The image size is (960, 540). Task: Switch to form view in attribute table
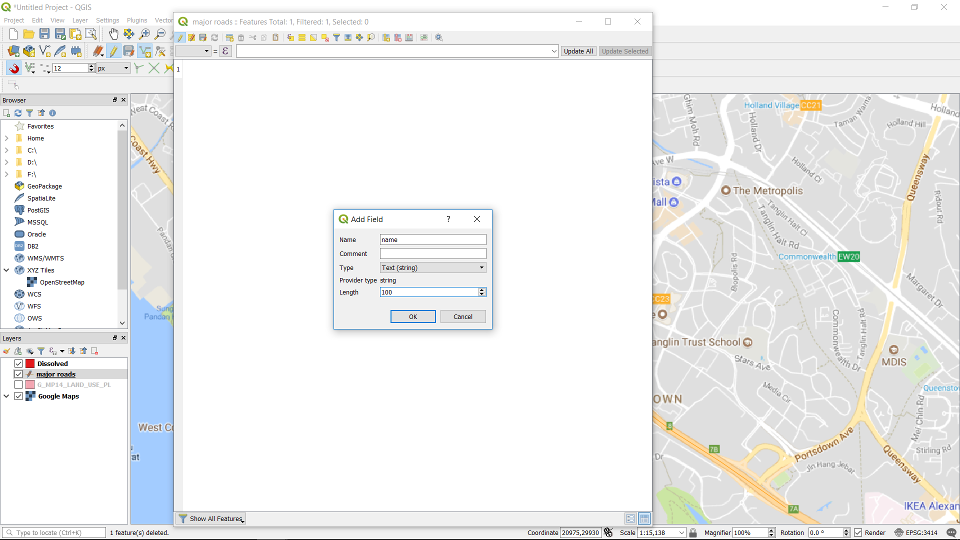click(630, 519)
